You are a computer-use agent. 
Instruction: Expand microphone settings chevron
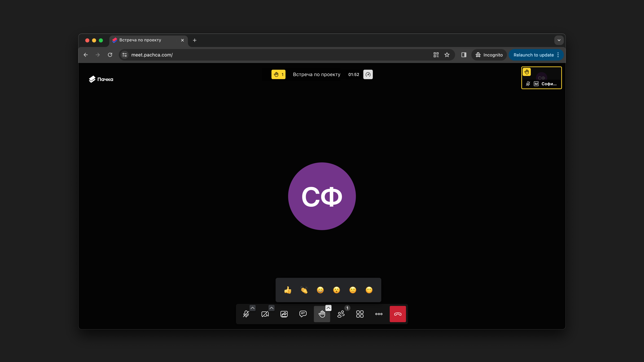(x=252, y=308)
